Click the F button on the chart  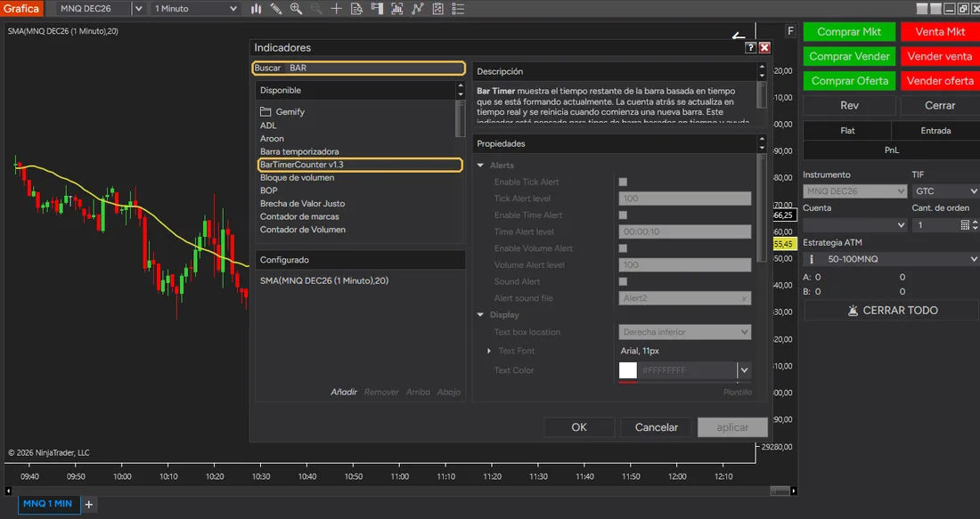pyautogui.click(x=790, y=31)
